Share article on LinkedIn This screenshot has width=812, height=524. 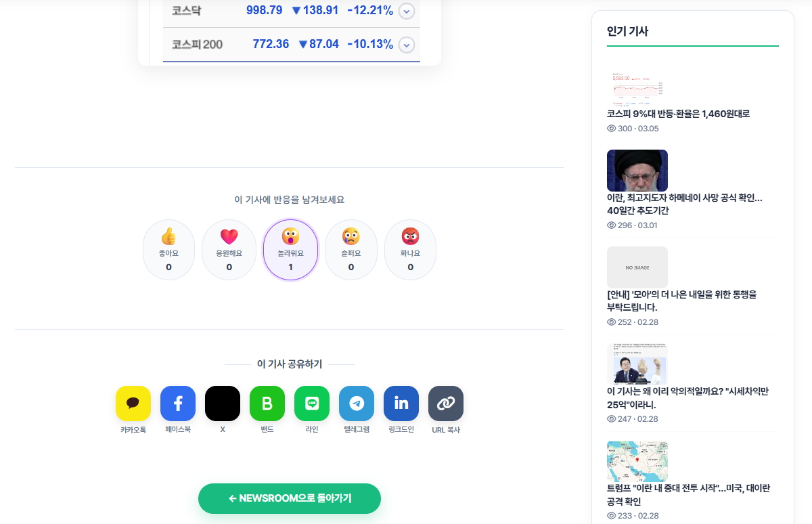pos(401,403)
